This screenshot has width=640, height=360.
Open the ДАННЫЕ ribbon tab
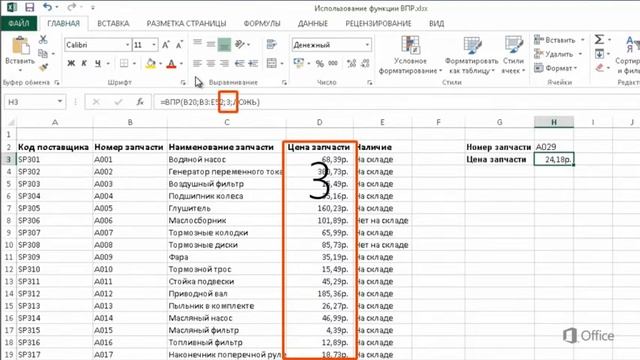coord(313,23)
